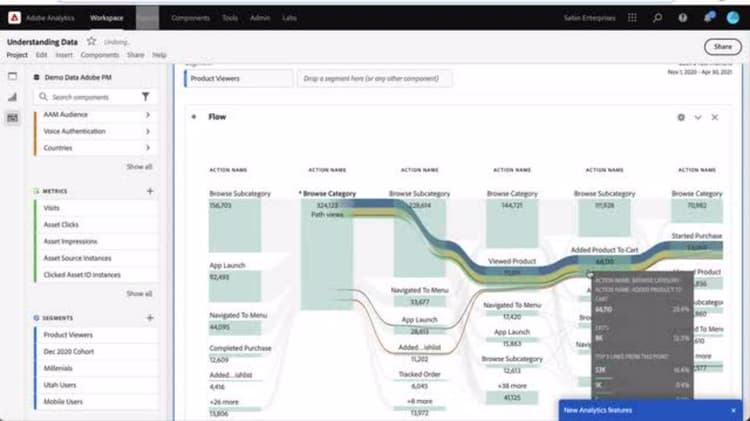Select the Asset Impressions metric
The image size is (750, 421).
(97, 242)
